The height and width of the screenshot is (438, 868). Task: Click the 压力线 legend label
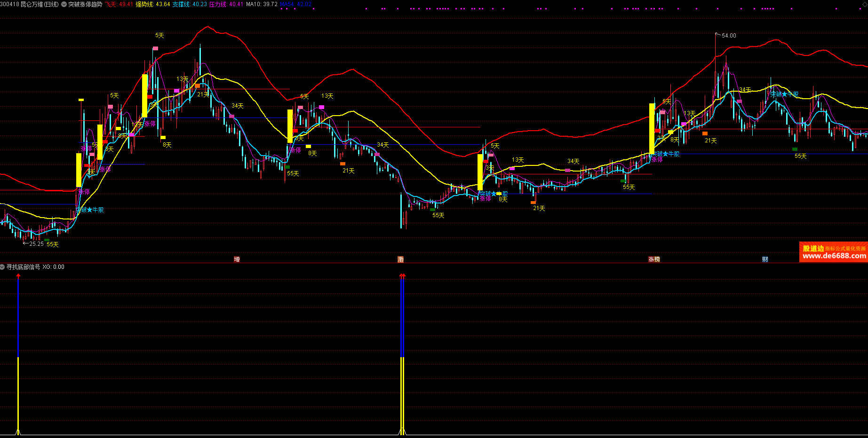[x=226, y=4]
